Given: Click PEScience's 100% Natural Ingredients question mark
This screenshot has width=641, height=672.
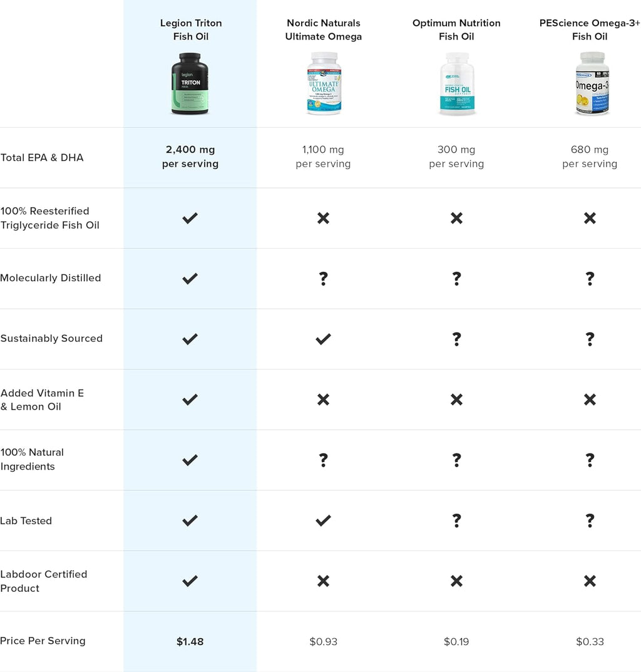Looking at the screenshot, I should 590,460.
